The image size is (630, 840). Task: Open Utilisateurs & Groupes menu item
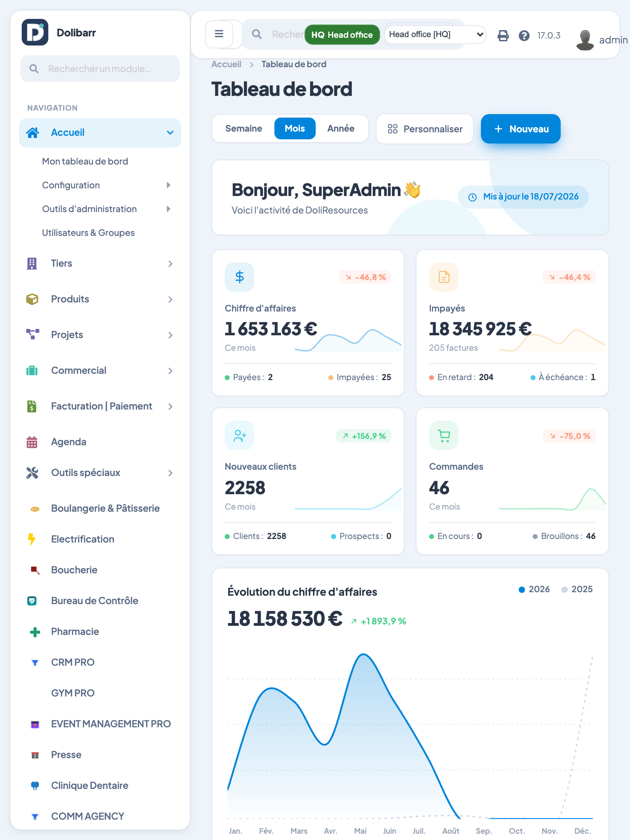(x=89, y=233)
